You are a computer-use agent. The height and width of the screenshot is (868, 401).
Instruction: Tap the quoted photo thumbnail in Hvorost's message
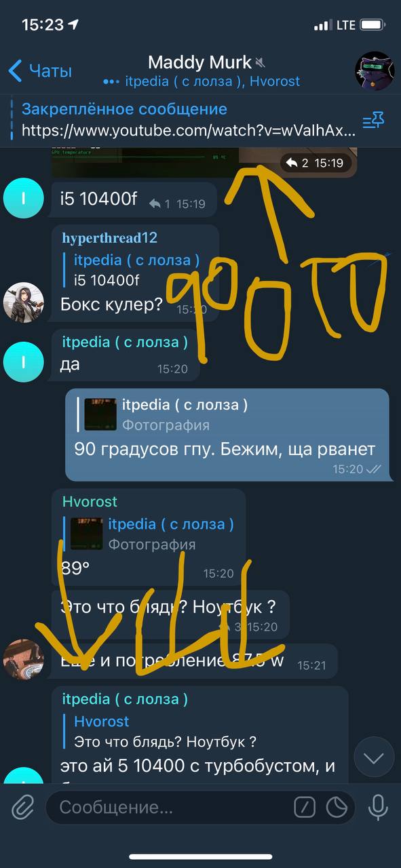coord(86,534)
